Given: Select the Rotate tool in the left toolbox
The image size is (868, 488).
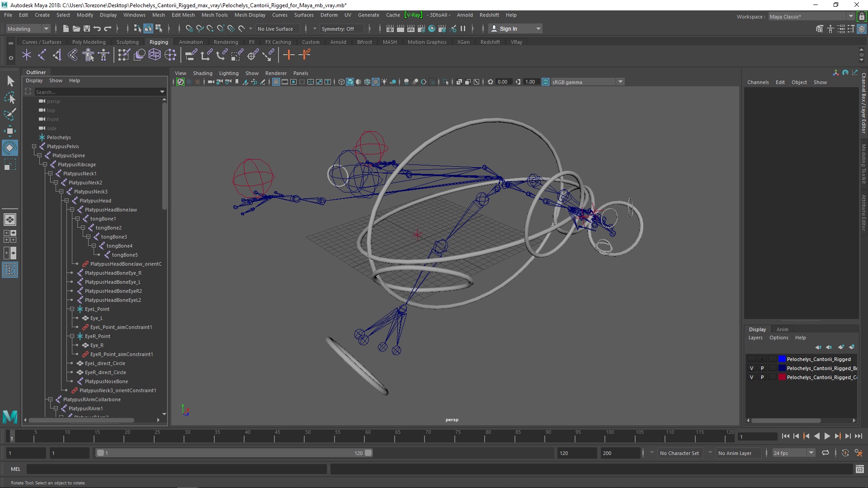Looking at the screenshot, I should point(10,148).
